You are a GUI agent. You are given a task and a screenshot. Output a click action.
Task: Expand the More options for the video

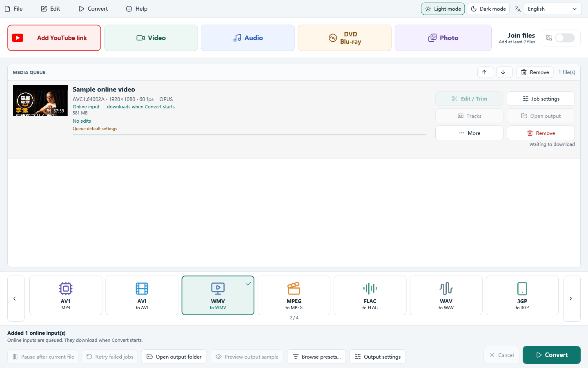click(x=469, y=133)
